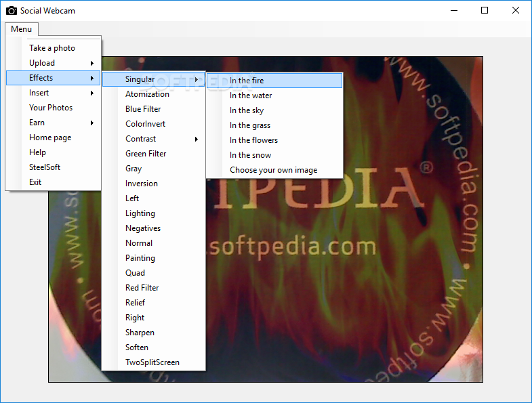Choose the Relief effect

click(154, 303)
